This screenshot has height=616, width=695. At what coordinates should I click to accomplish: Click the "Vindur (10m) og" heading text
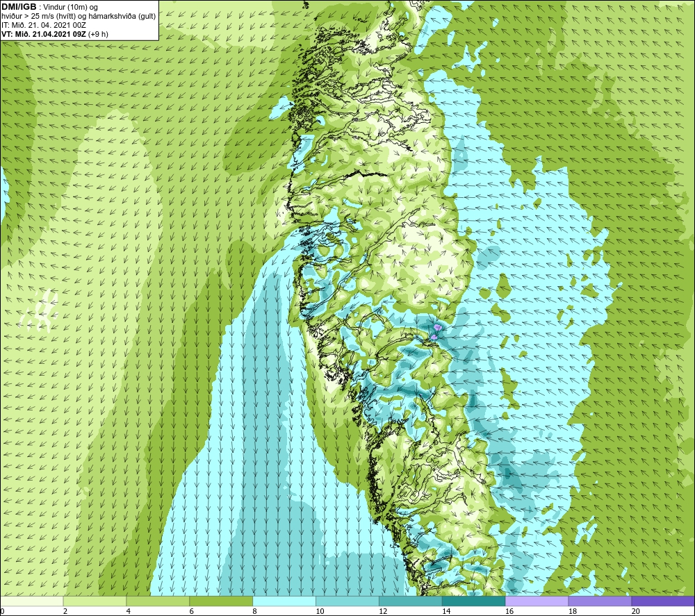[x=70, y=7]
